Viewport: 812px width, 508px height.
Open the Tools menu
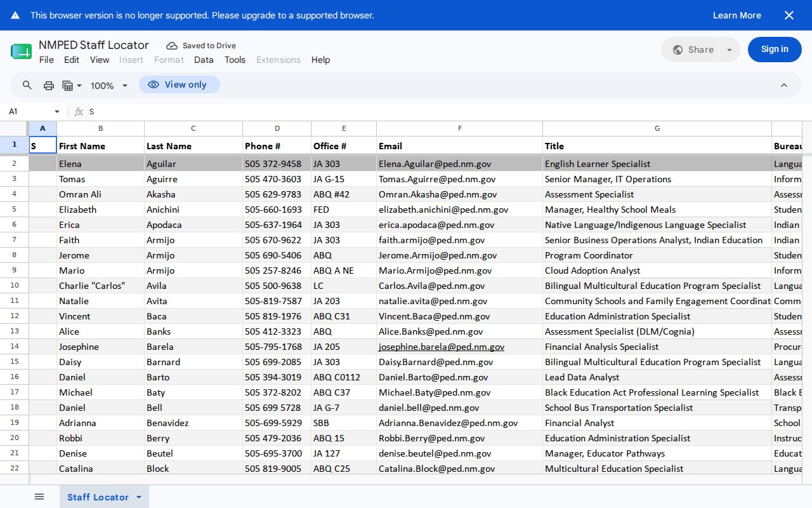pos(235,60)
